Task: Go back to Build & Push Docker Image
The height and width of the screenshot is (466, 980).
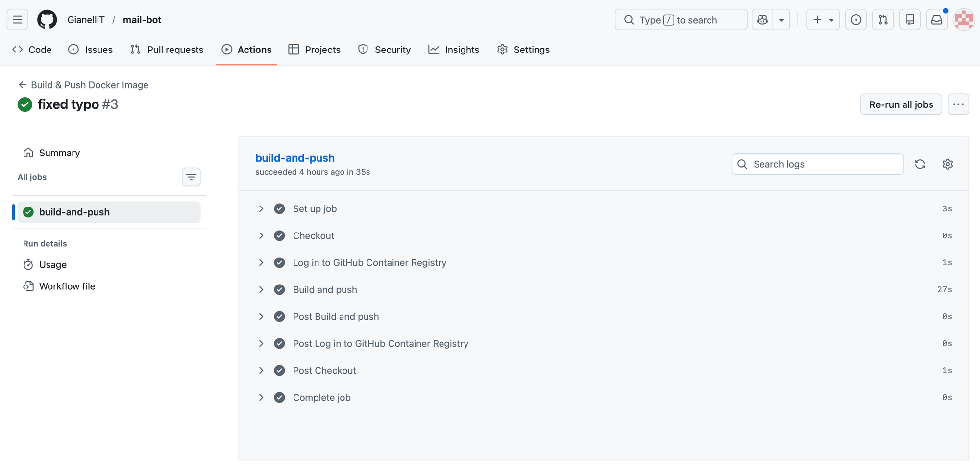Action: click(x=83, y=85)
